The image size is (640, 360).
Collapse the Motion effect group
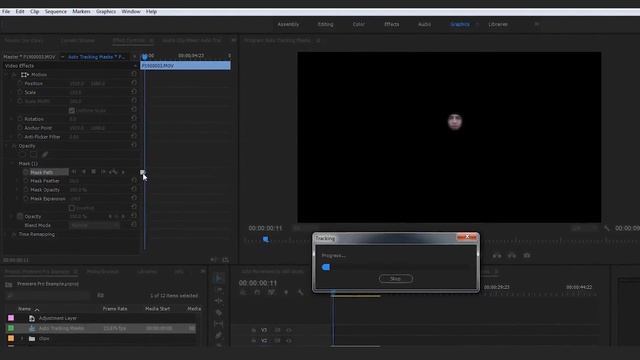(x=6, y=75)
